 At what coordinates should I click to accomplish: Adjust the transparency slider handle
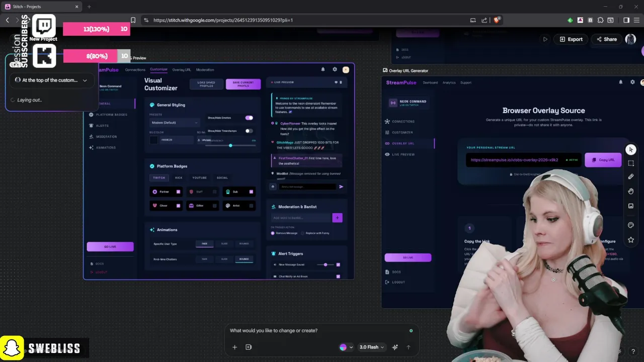(230, 145)
